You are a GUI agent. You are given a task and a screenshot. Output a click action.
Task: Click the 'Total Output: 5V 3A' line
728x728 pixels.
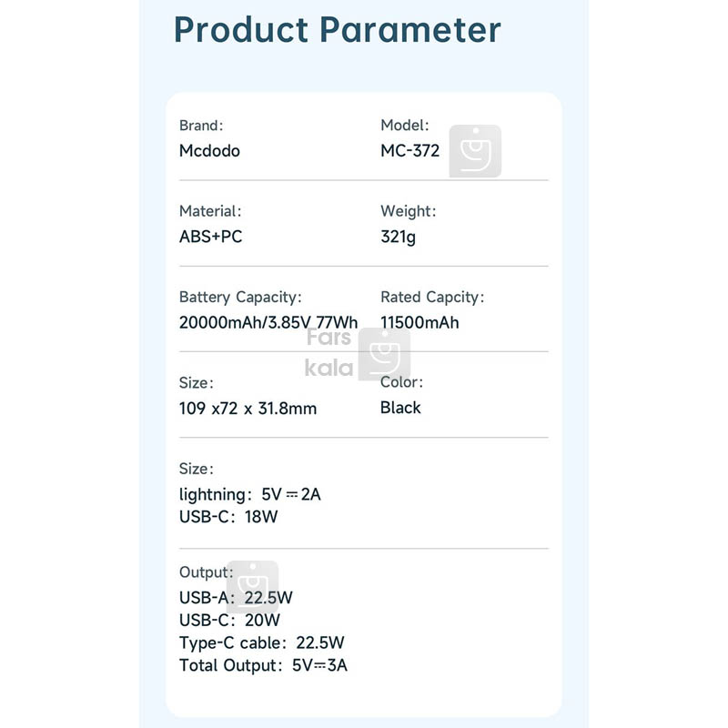[x=263, y=665]
